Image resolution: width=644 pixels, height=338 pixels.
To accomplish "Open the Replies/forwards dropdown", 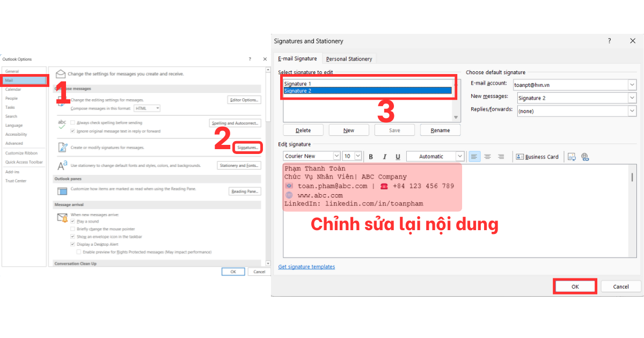I will (x=631, y=111).
